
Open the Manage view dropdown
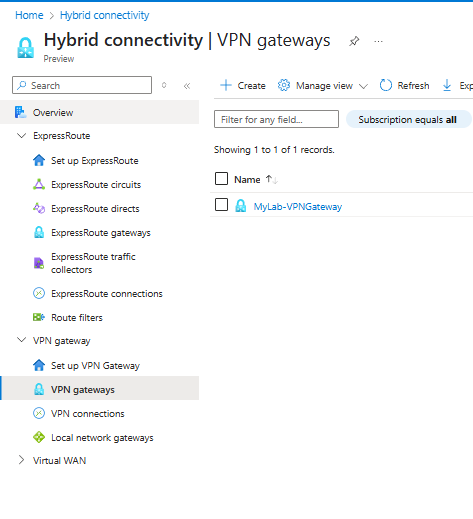pos(323,86)
